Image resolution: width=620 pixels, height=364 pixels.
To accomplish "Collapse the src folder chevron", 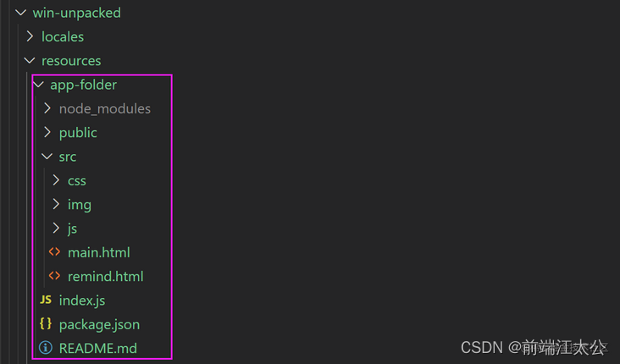I will coord(47,157).
